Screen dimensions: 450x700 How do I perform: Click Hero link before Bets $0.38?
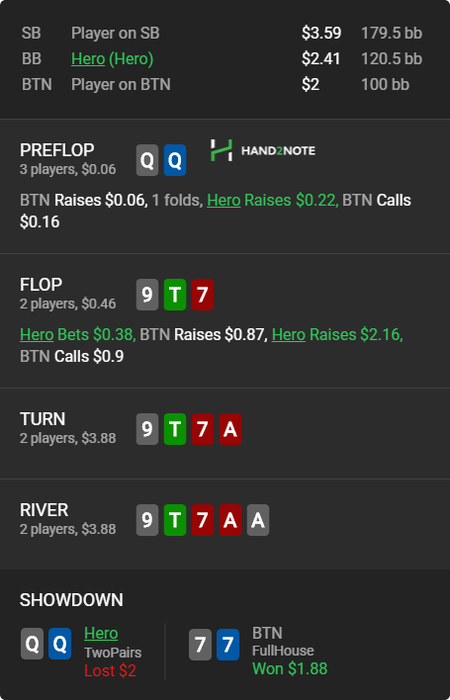(x=37, y=335)
